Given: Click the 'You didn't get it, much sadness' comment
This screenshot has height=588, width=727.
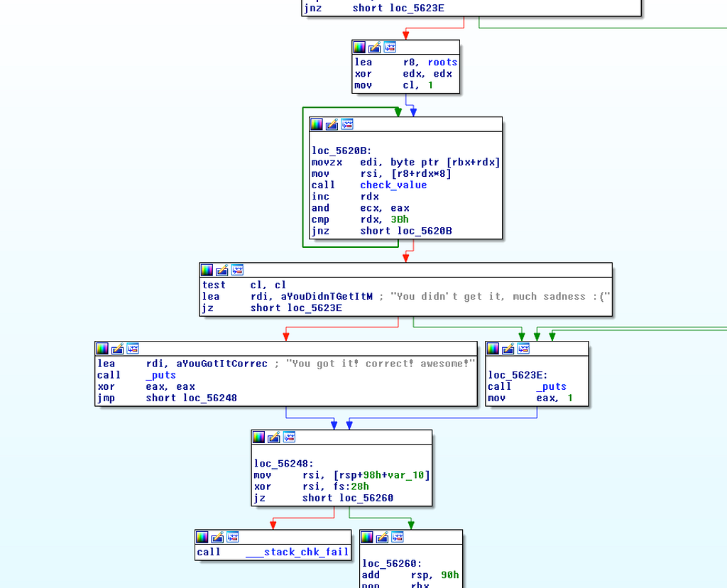Looking at the screenshot, I should 500,296.
